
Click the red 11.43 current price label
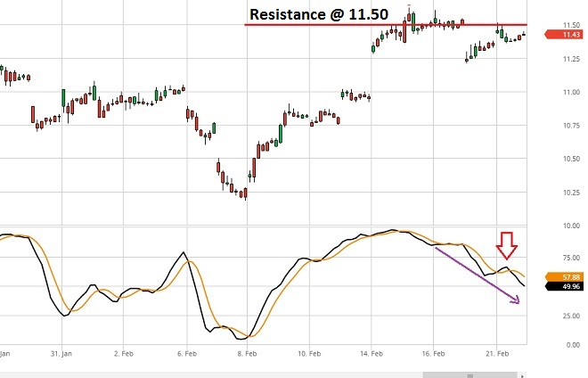coord(564,35)
